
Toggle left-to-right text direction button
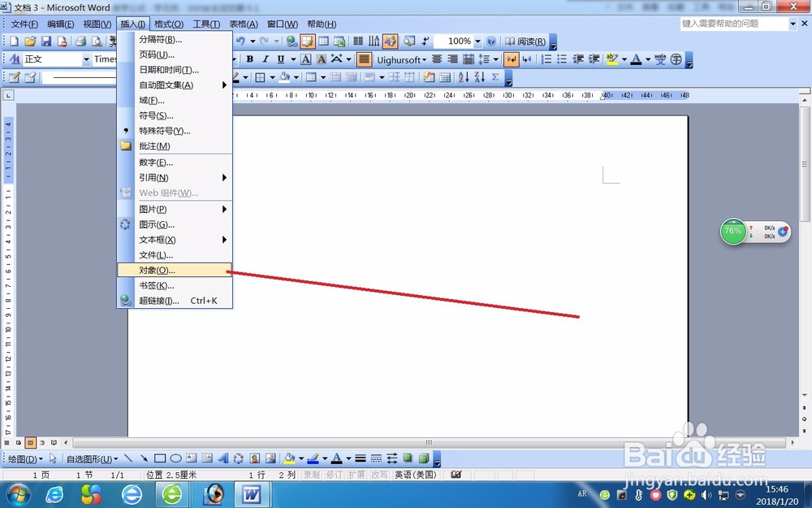[511, 59]
